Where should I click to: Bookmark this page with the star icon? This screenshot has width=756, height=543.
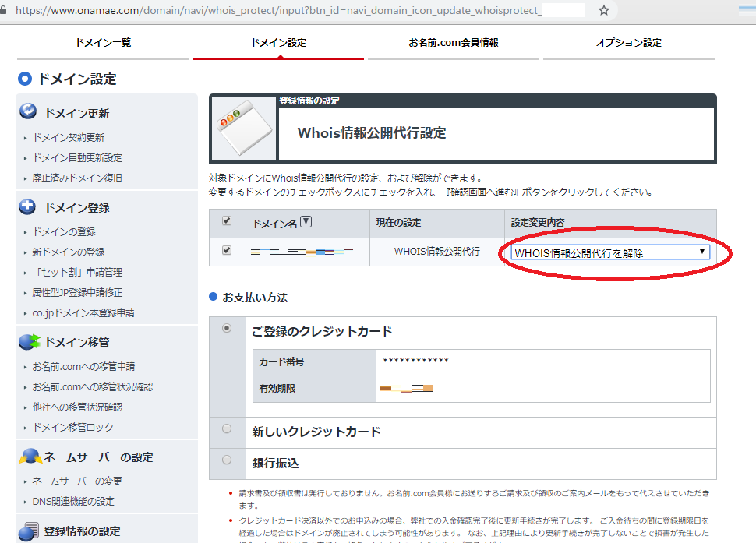tap(604, 11)
